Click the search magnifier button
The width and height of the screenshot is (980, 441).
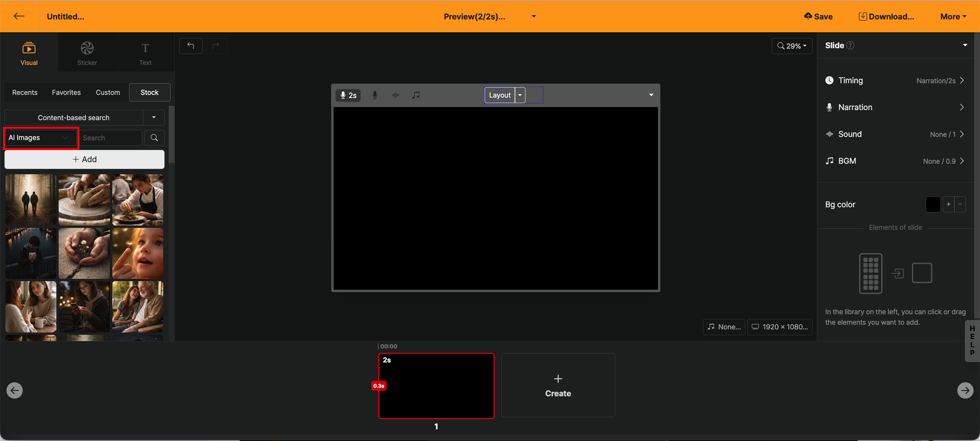154,138
